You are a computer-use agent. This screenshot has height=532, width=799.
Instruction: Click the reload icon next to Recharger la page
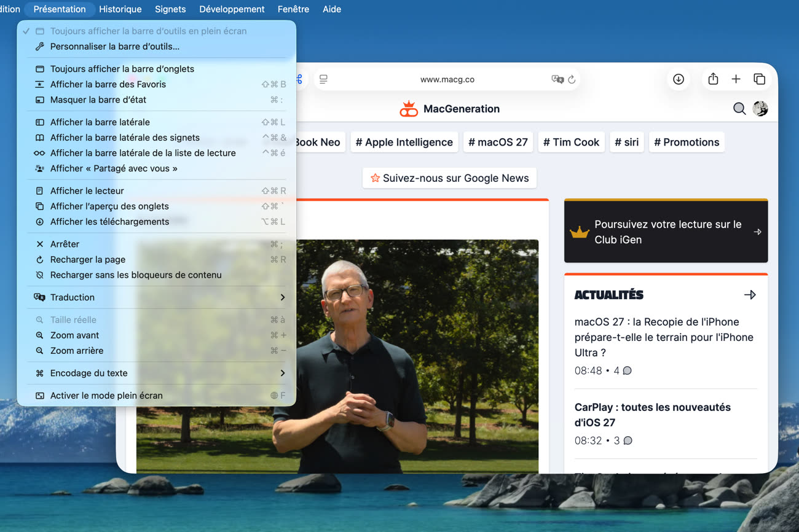tap(39, 260)
